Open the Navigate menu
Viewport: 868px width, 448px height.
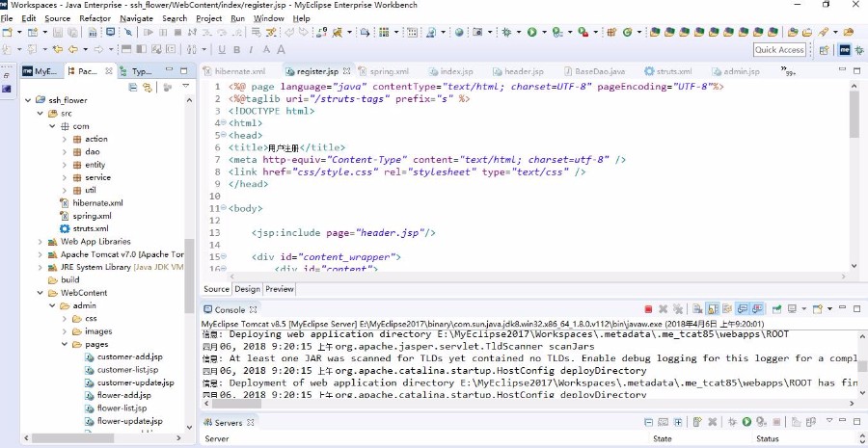pyautogui.click(x=136, y=18)
